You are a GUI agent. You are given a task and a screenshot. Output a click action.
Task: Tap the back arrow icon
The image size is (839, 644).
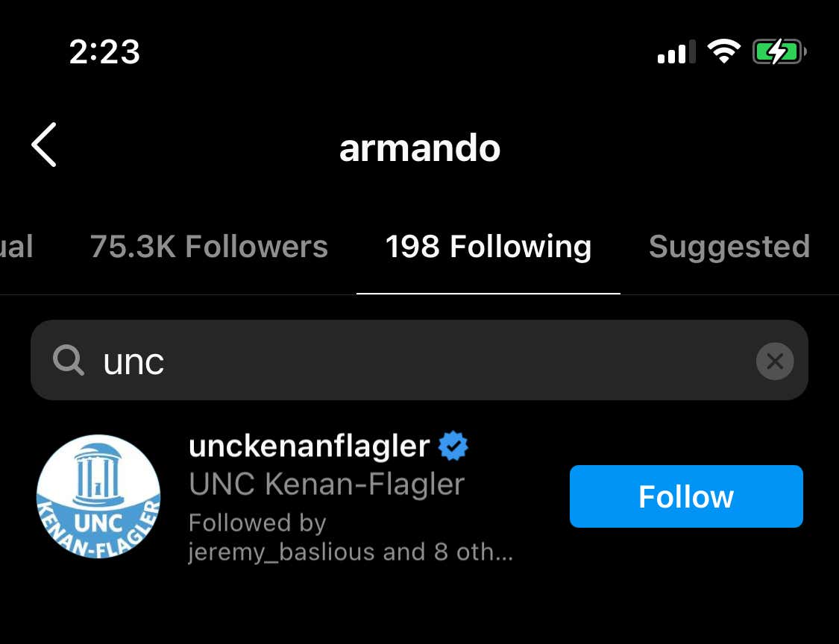(44, 145)
